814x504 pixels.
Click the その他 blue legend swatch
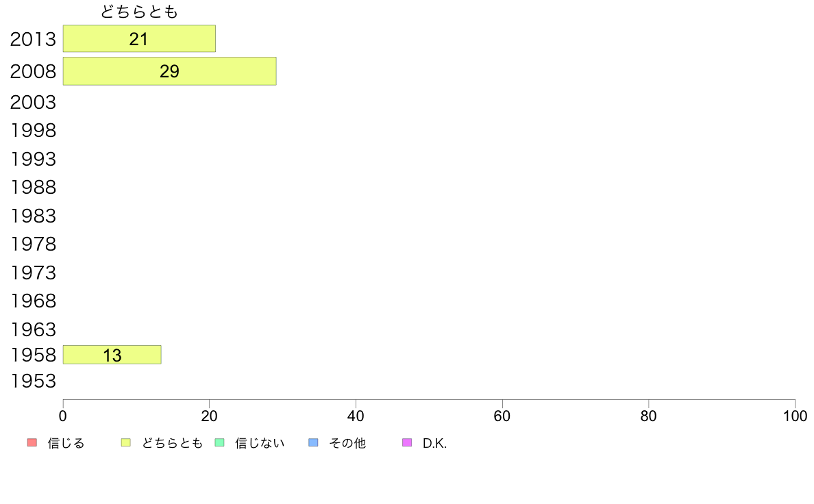[x=313, y=442]
